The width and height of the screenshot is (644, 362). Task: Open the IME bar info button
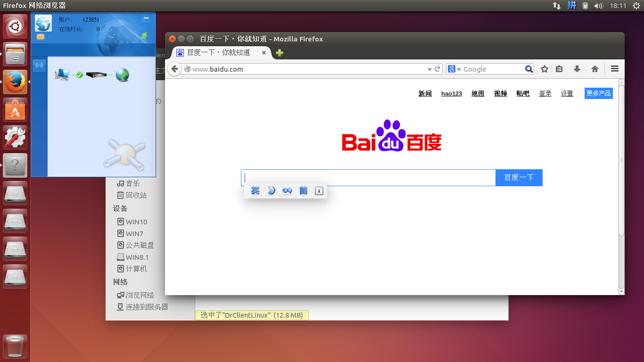[319, 191]
